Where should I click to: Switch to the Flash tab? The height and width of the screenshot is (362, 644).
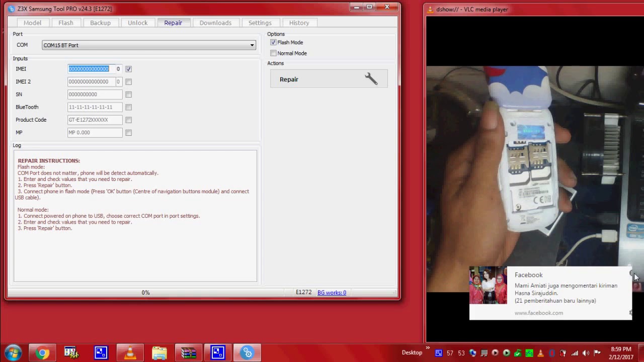coord(66,23)
